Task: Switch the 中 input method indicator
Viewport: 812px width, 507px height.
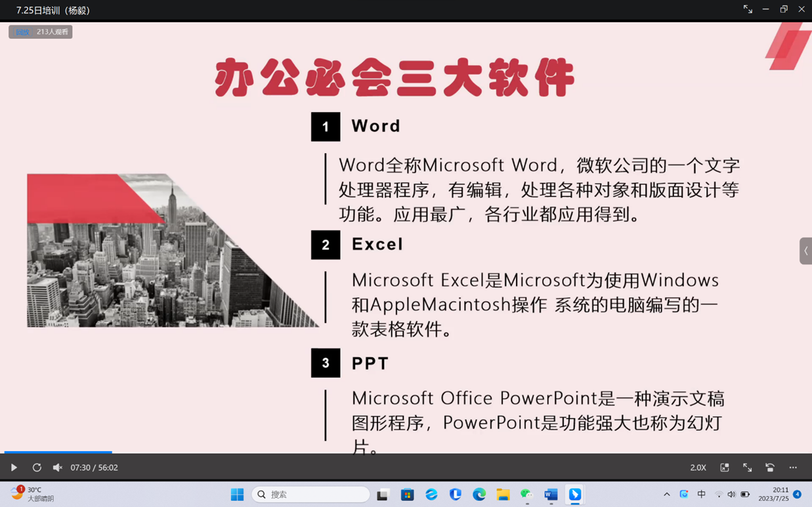Action: 701,495
